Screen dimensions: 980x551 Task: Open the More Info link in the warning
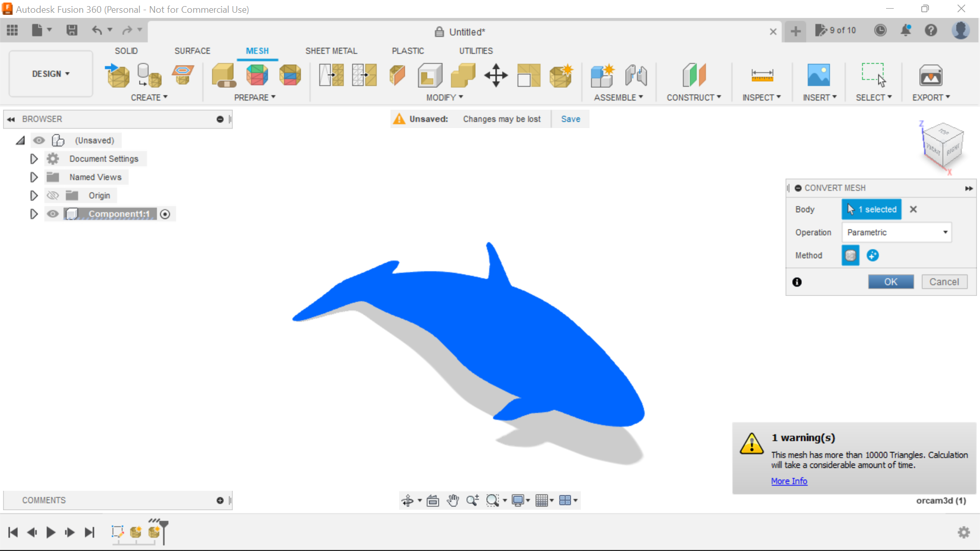(789, 481)
